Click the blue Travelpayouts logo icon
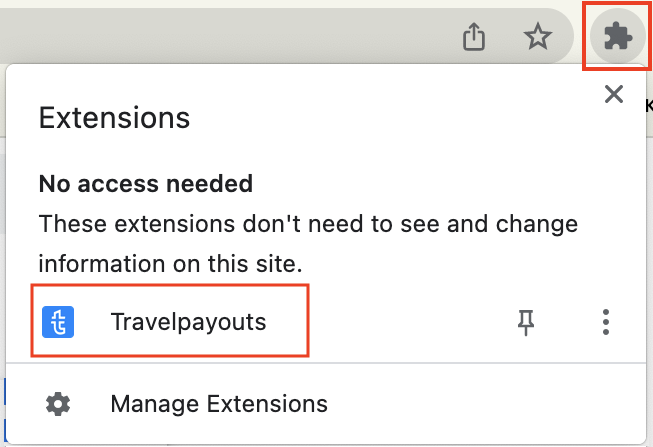653x447 pixels. pos(58,322)
